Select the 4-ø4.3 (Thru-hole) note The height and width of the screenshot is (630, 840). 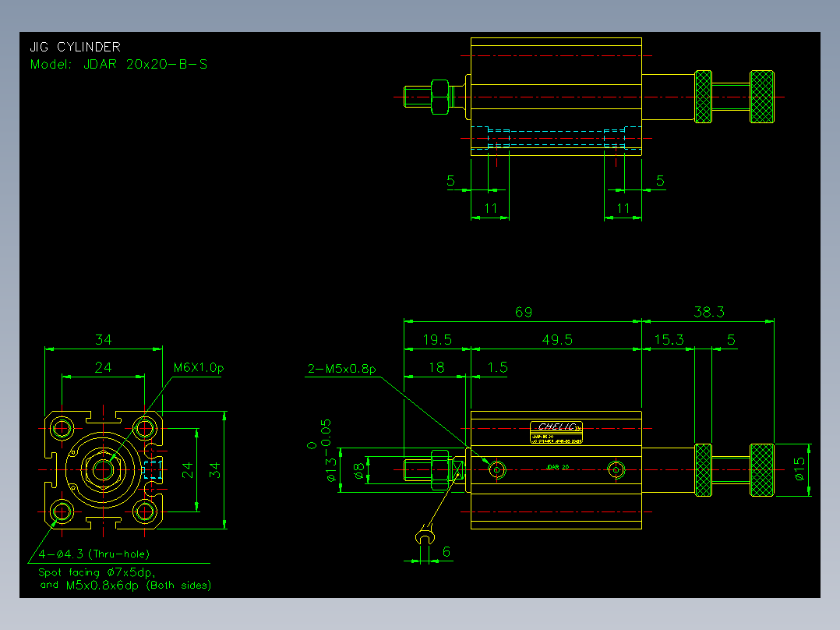pyautogui.click(x=94, y=554)
